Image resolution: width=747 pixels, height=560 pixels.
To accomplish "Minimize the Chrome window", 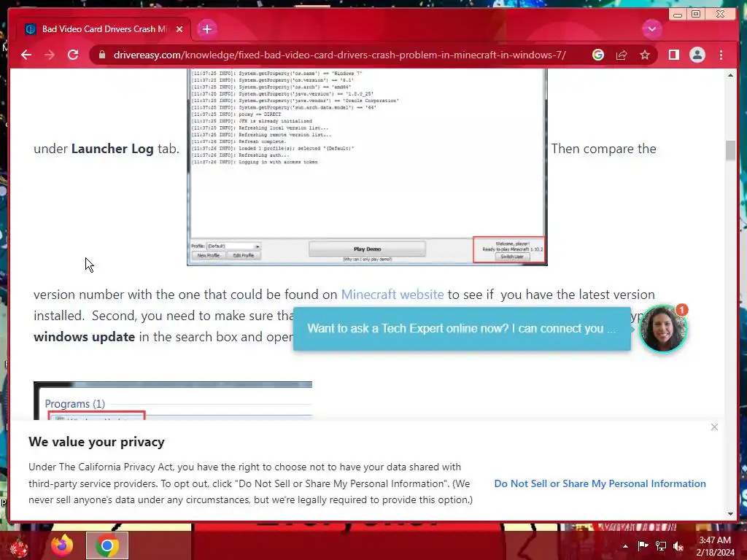I will pyautogui.click(x=678, y=15).
